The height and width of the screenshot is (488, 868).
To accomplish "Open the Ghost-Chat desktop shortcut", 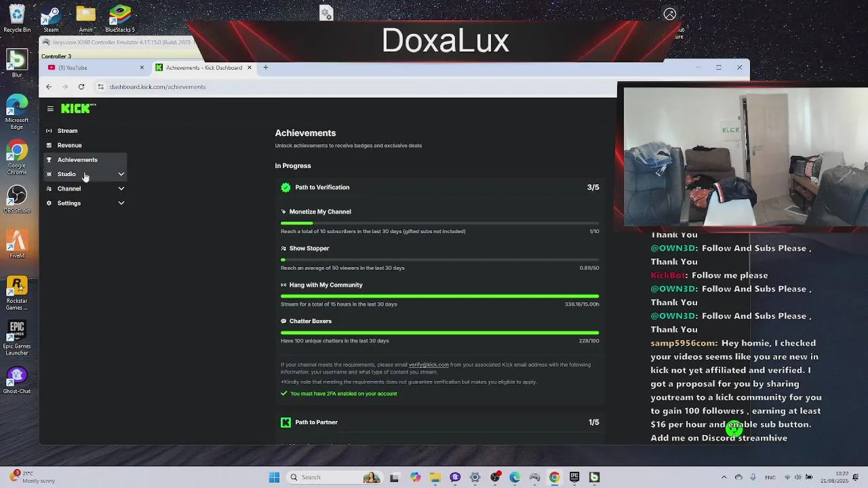I will 17,381.
